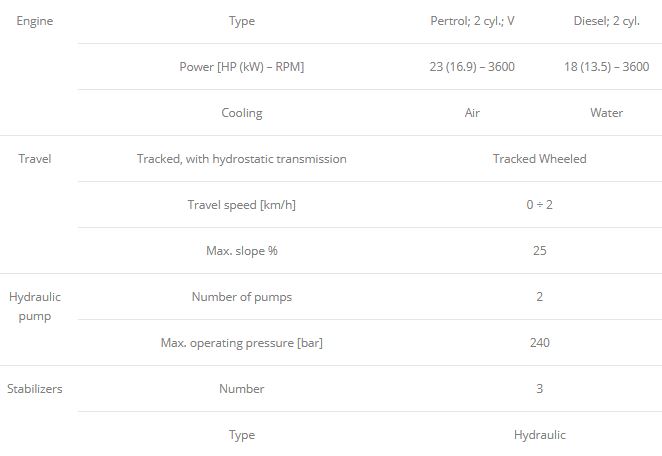Click the "Max. operating pressure [bar]" label

click(x=241, y=343)
